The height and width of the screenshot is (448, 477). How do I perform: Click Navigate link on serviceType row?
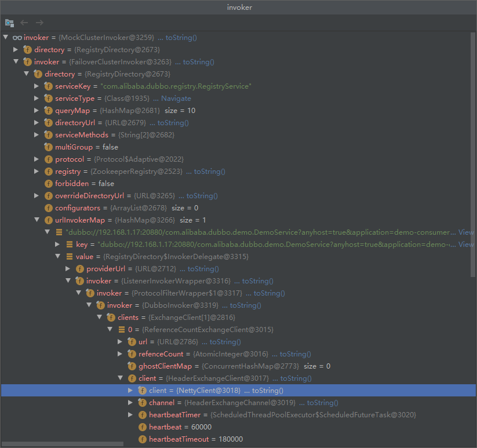click(176, 99)
